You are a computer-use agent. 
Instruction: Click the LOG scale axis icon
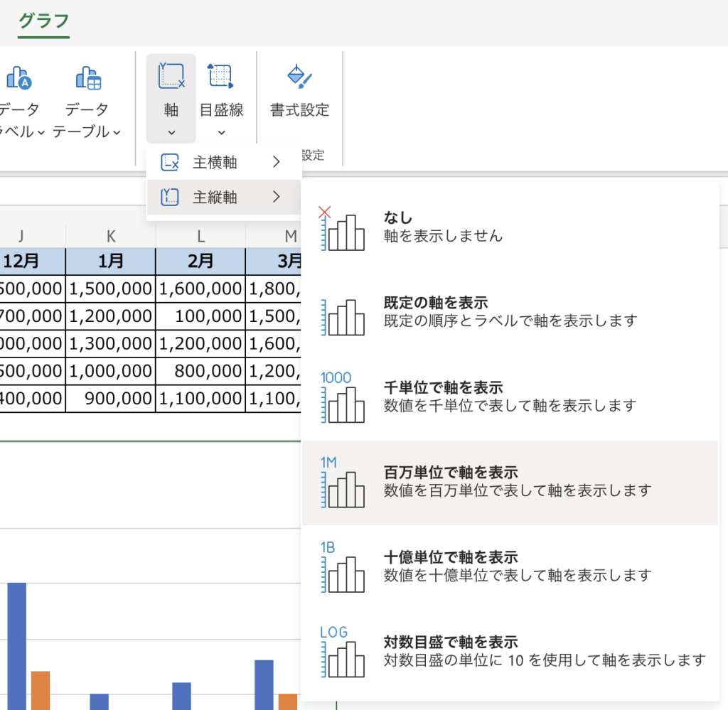[342, 651]
